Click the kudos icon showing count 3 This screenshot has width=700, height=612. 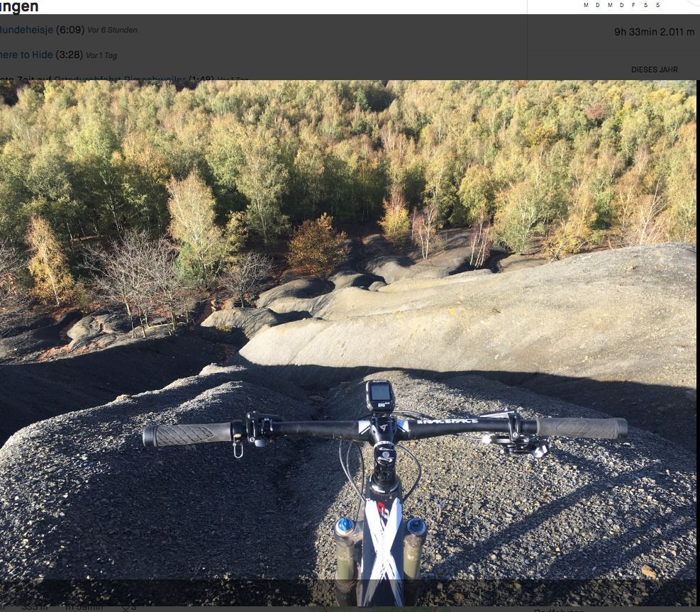pos(128,607)
